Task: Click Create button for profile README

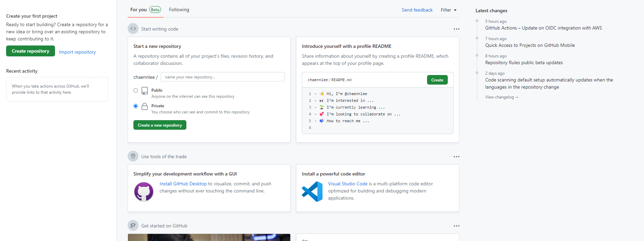Action: (x=437, y=80)
